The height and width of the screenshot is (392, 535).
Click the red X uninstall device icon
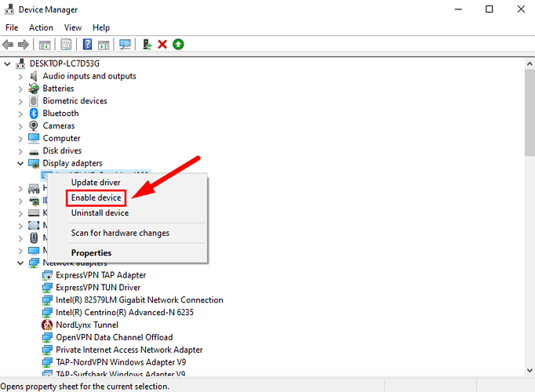coord(162,45)
